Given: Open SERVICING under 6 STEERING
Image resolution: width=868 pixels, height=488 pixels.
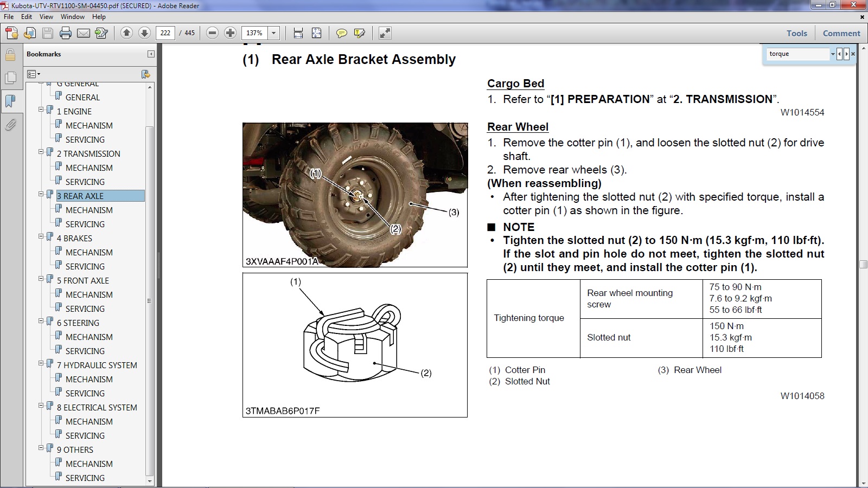Looking at the screenshot, I should (85, 351).
